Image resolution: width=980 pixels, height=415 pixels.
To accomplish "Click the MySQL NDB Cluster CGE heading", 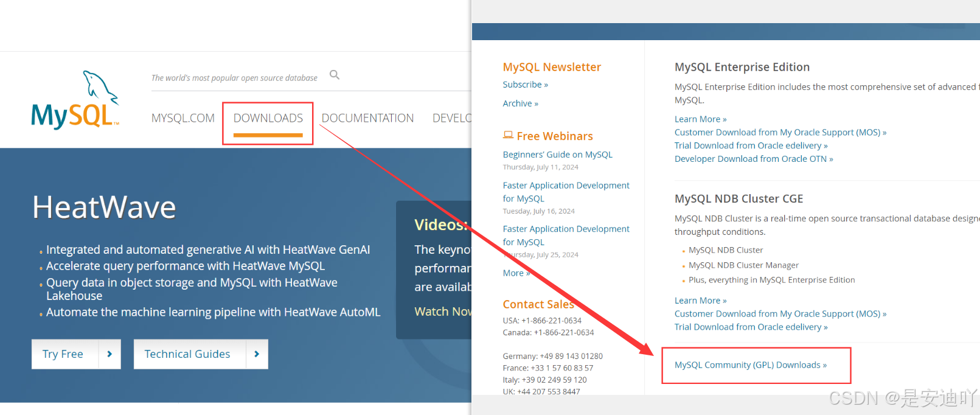I will tap(739, 199).
